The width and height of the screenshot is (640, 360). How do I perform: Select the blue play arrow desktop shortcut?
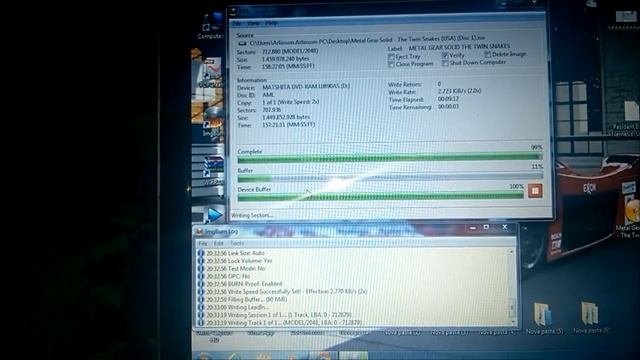click(214, 215)
